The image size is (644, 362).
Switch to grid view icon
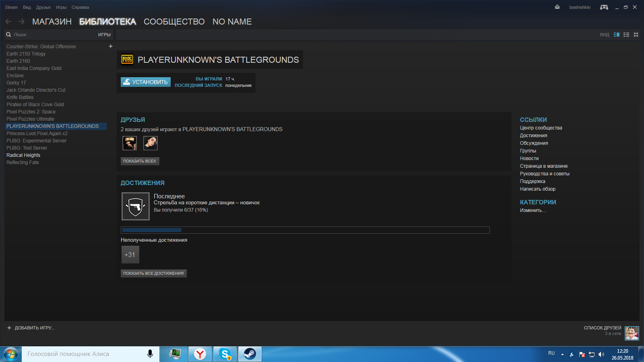tap(636, 35)
